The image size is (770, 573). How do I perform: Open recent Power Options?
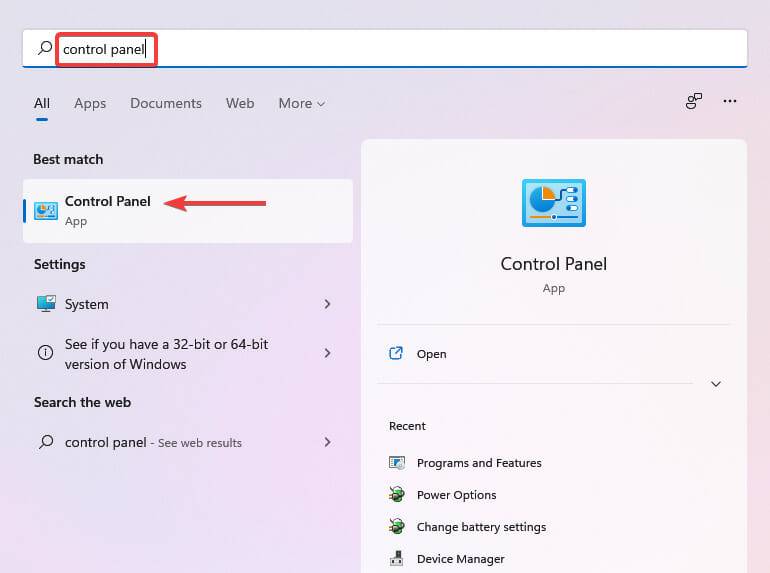click(456, 495)
